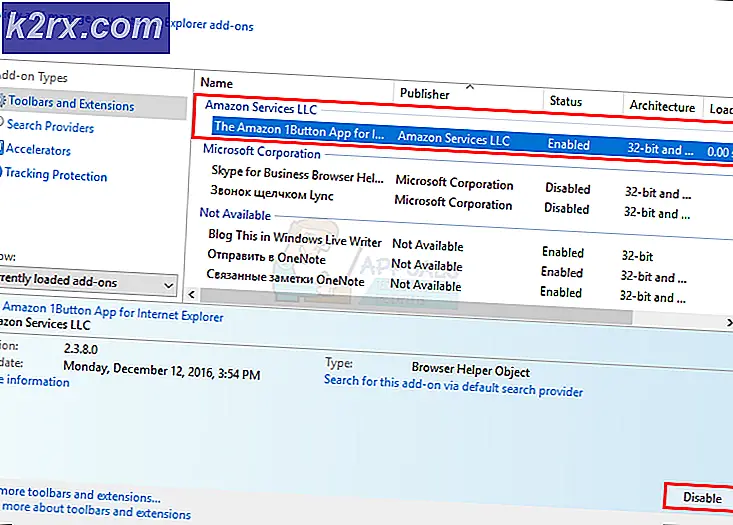Click Amazon 1Button App for Internet Explorer title
This screenshot has height=525, width=733.
point(113,312)
